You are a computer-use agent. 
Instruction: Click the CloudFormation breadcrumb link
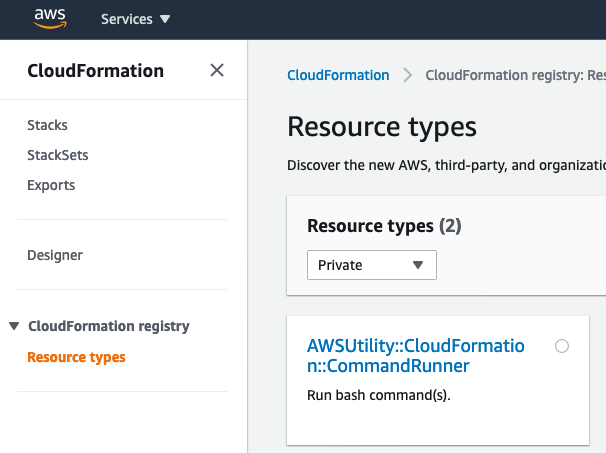tap(338, 75)
